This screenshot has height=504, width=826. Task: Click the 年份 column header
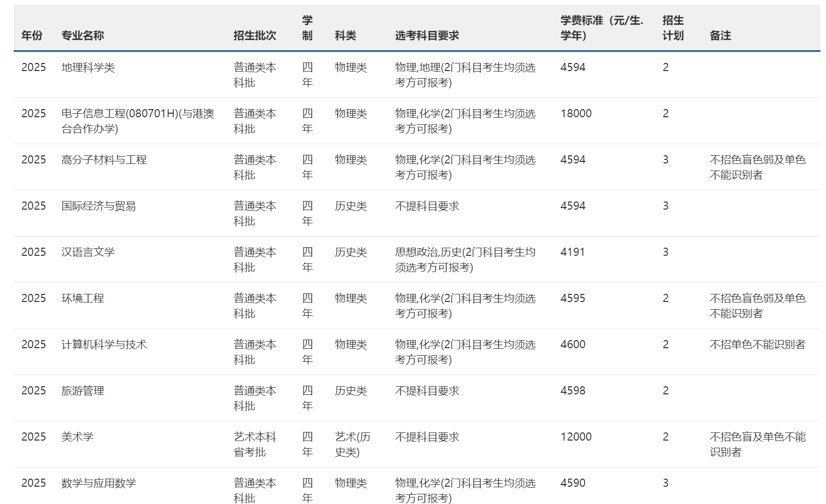coord(31,36)
